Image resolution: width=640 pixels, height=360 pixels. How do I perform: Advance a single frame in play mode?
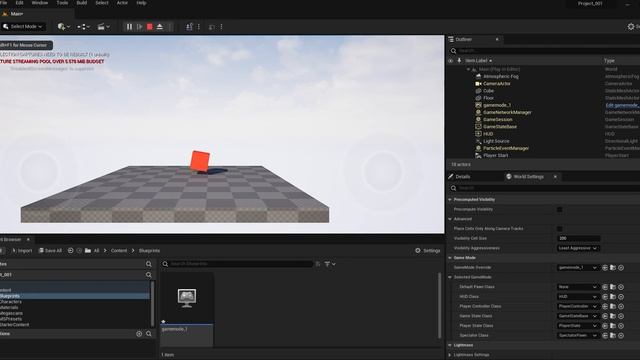[140, 27]
